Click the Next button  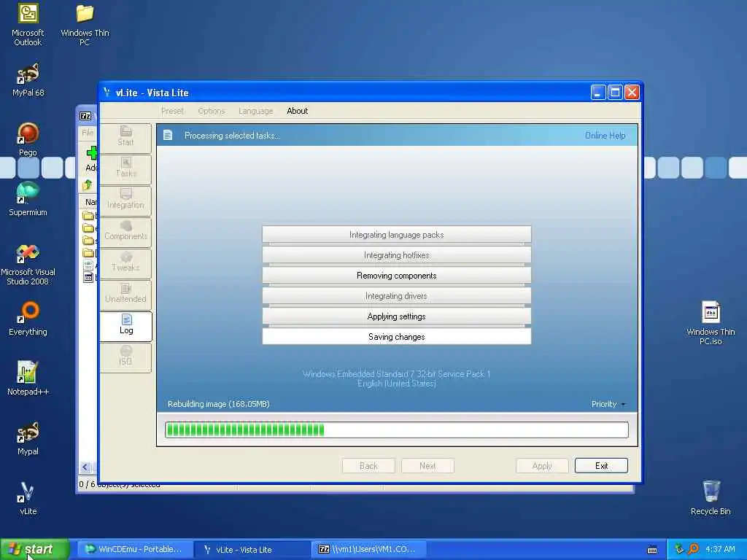[427, 466]
